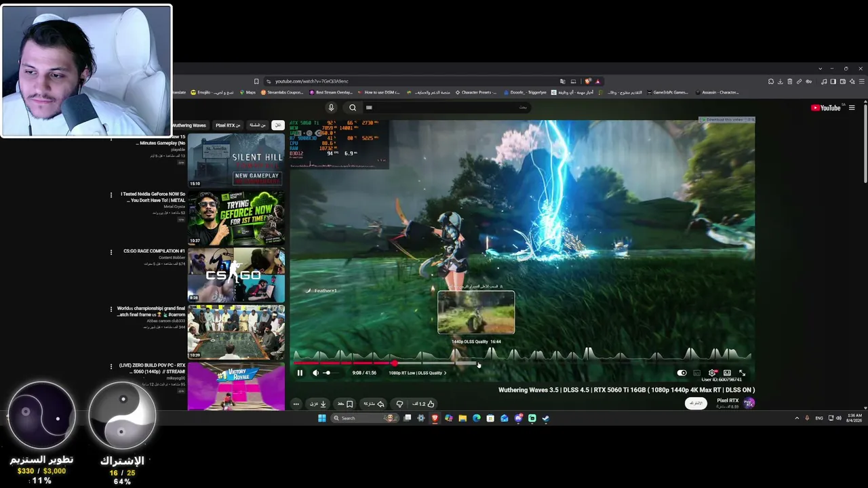Open the CS:GO Rage Compilation thumbnail
Image resolution: width=868 pixels, height=488 pixels.
[x=236, y=275]
